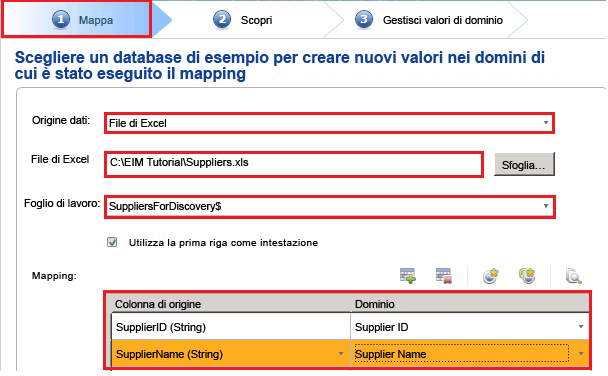Expand the Supplier Name domain dropdown arrow

[x=581, y=354]
